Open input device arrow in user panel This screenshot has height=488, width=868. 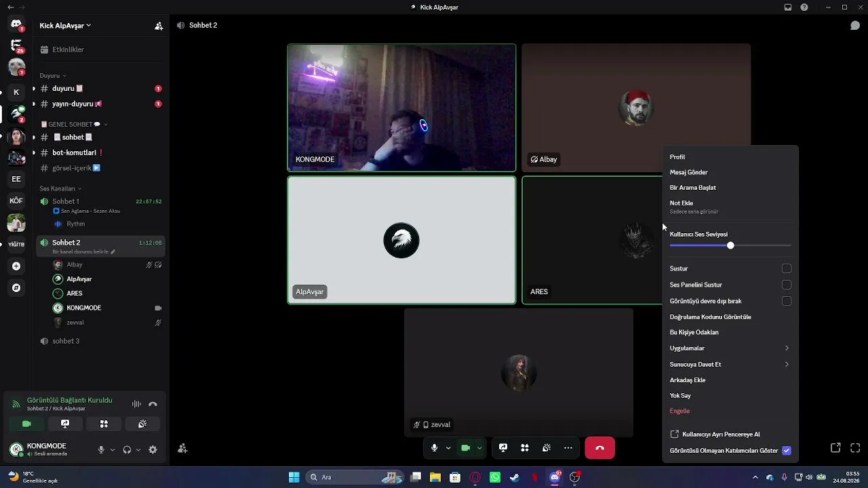[x=113, y=449]
